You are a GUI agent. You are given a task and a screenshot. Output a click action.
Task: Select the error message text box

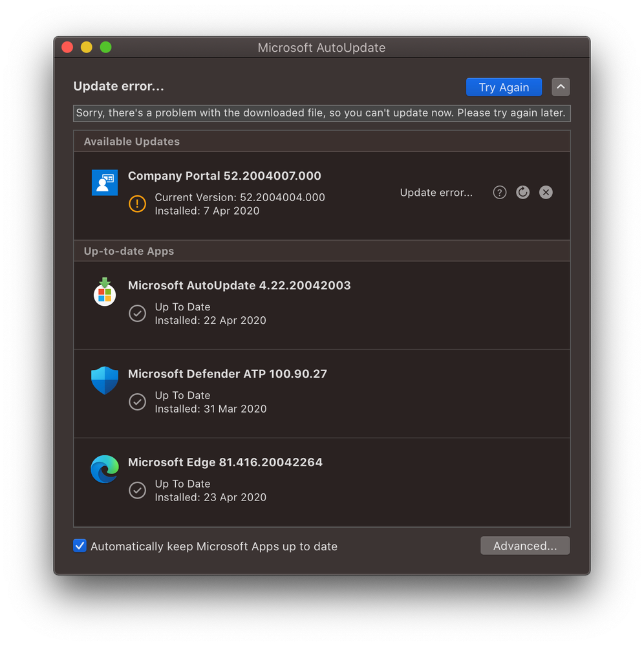(322, 113)
